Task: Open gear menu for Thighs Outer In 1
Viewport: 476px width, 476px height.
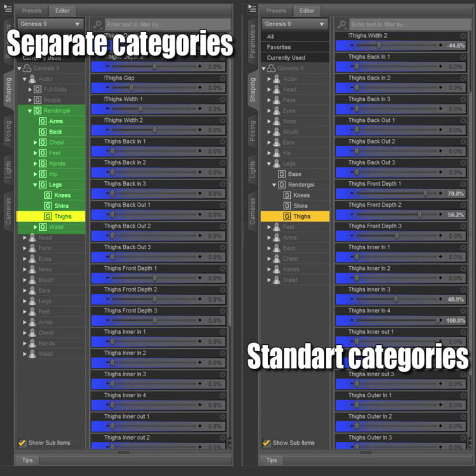Action: (x=464, y=395)
